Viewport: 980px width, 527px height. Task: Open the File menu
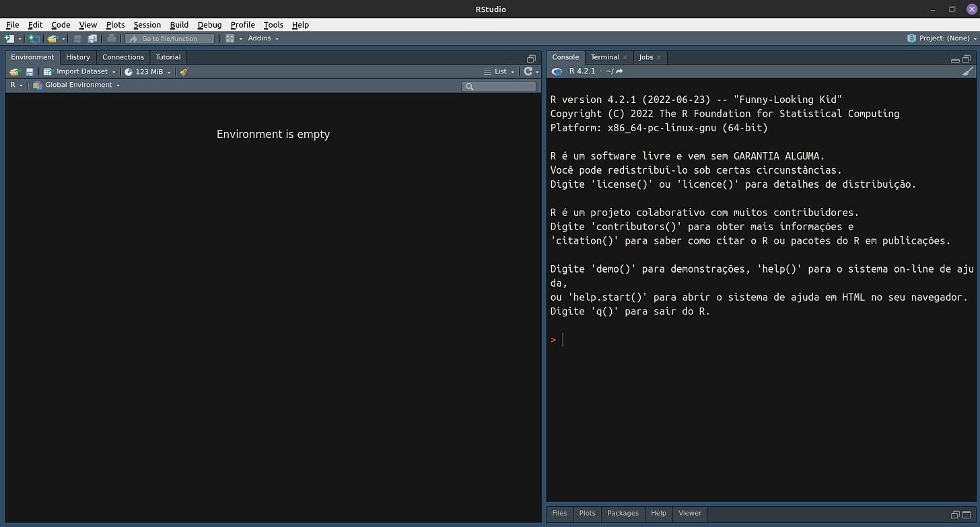pyautogui.click(x=12, y=25)
